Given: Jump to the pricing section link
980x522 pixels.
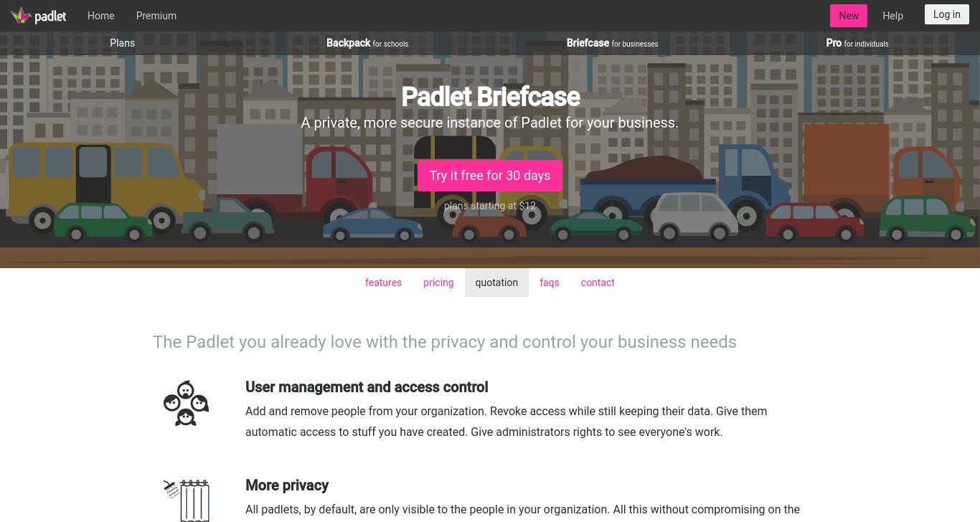Looking at the screenshot, I should [x=438, y=283].
